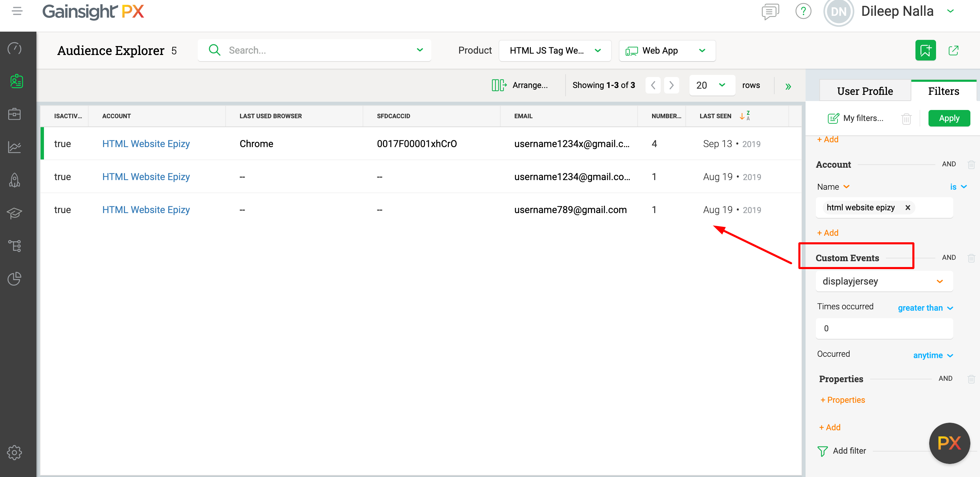Click + Add under Account filter
980x477 pixels.
coord(828,233)
